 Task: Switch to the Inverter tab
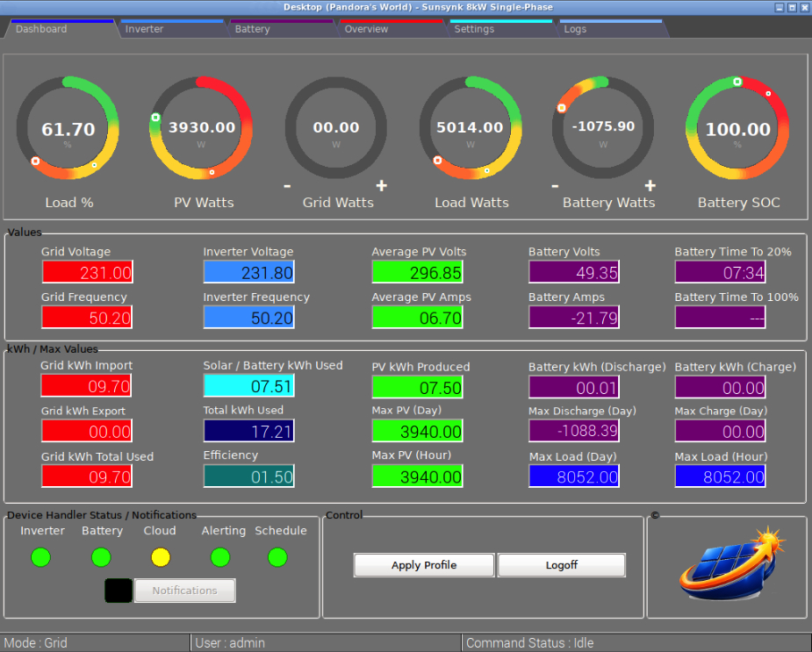[172, 28]
